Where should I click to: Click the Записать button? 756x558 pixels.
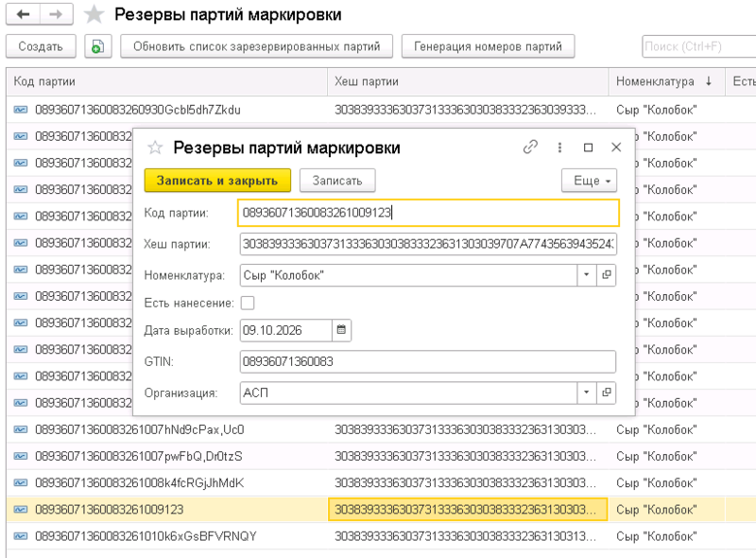tap(337, 181)
